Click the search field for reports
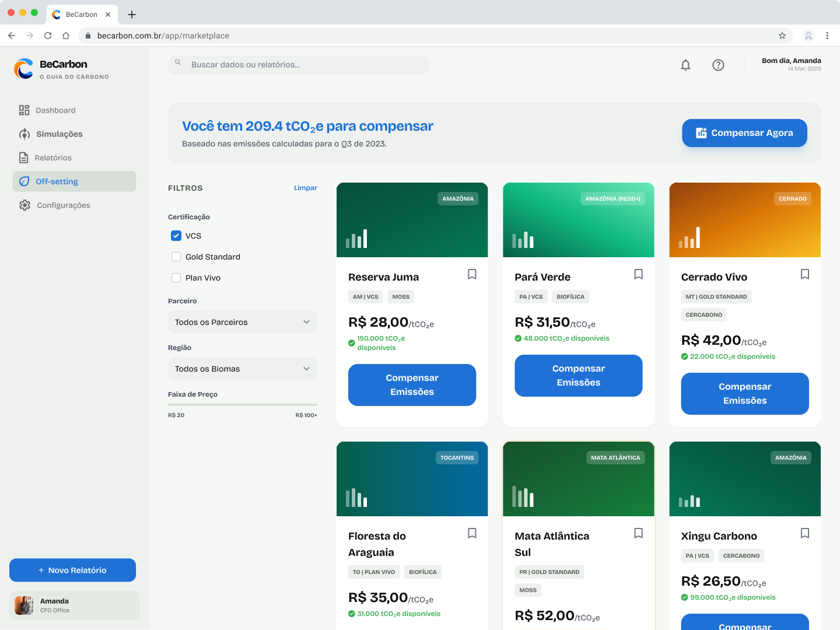This screenshot has height=630, width=840. (298, 65)
